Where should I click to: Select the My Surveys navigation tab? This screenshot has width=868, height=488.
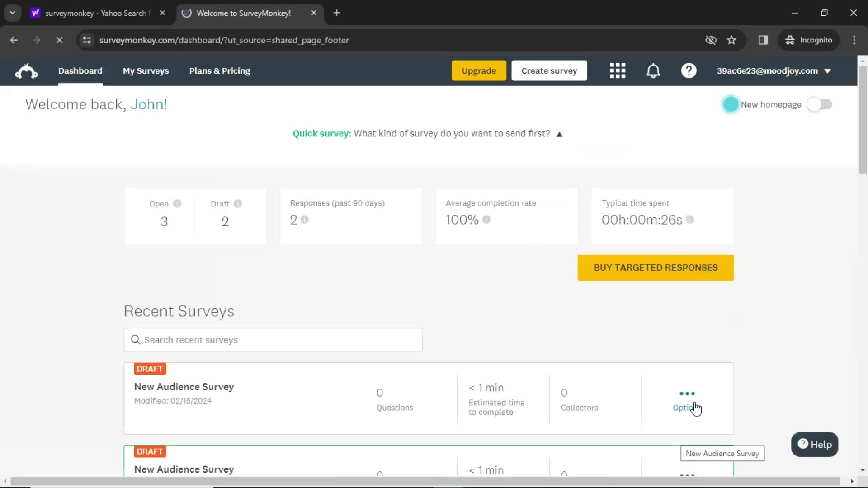pos(146,70)
